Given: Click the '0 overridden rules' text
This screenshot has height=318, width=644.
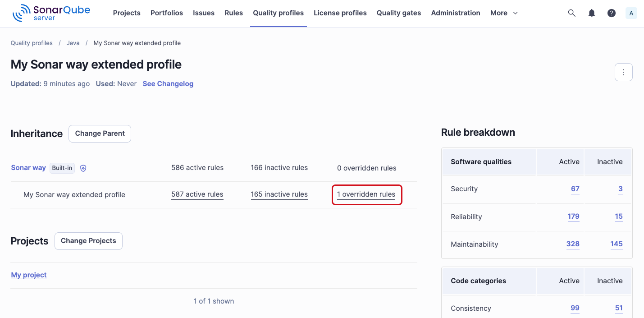Looking at the screenshot, I should coord(367,168).
